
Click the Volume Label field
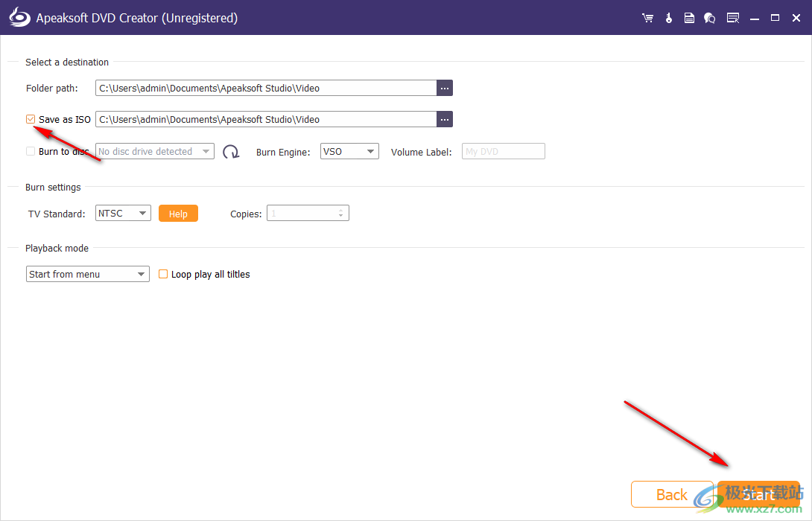[x=504, y=151]
